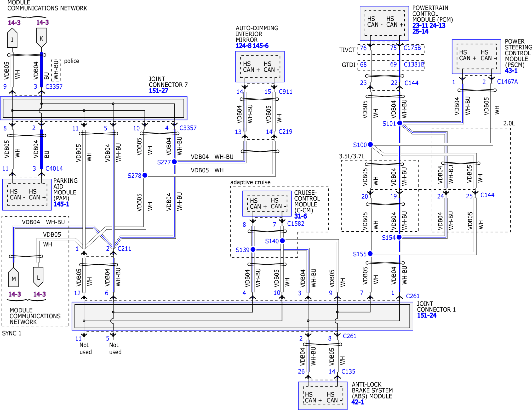Screen dimensions: 532x410
Task: Click the C211 connector label
Action: [x=124, y=249]
